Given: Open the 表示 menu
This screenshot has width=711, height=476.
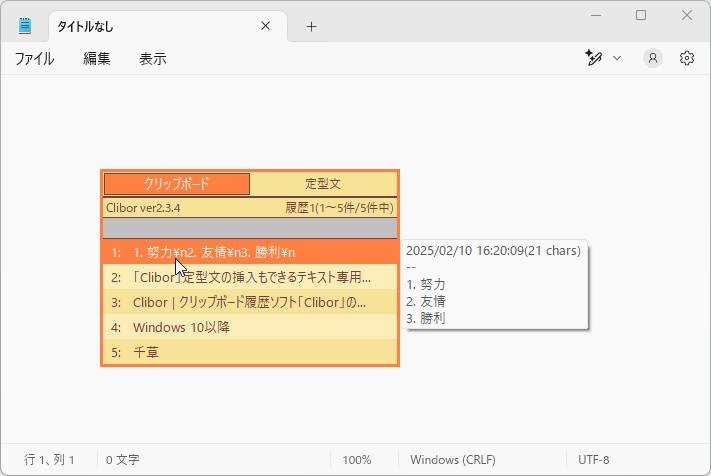Looking at the screenshot, I should (x=153, y=58).
